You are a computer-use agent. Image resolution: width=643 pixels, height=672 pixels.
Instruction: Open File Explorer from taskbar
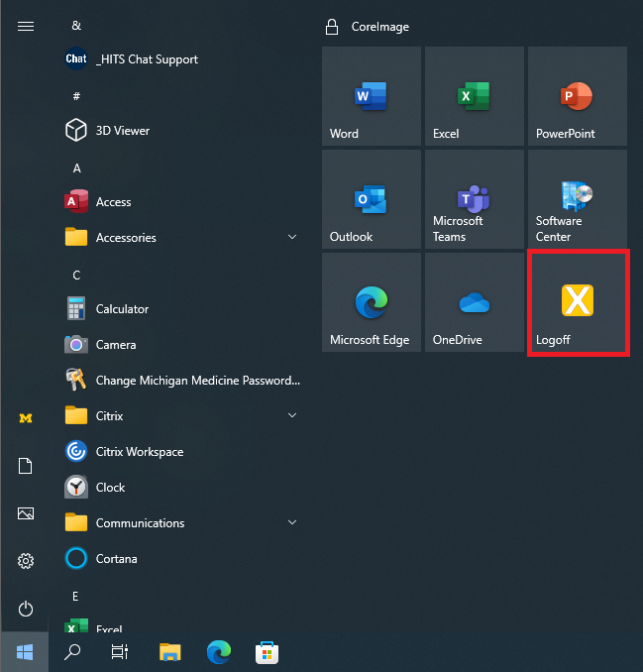[170, 652]
